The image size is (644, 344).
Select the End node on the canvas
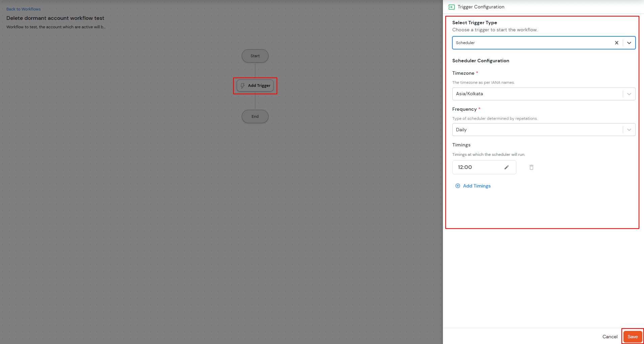[x=255, y=116]
